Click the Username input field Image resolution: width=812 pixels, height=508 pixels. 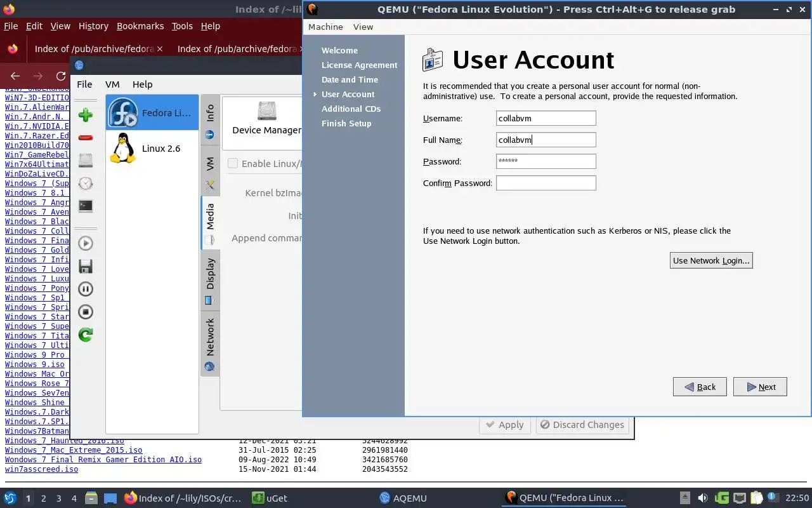click(546, 118)
